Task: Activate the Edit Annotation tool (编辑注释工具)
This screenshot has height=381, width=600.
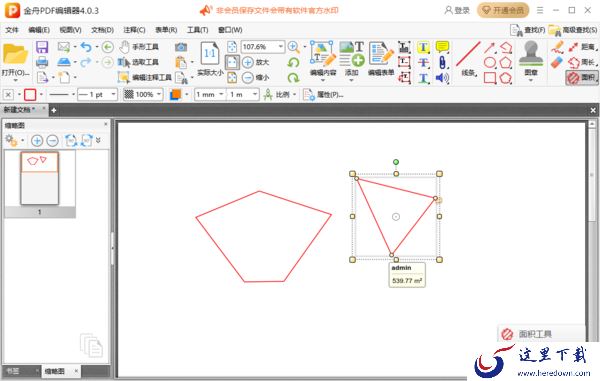Action: click(145, 78)
